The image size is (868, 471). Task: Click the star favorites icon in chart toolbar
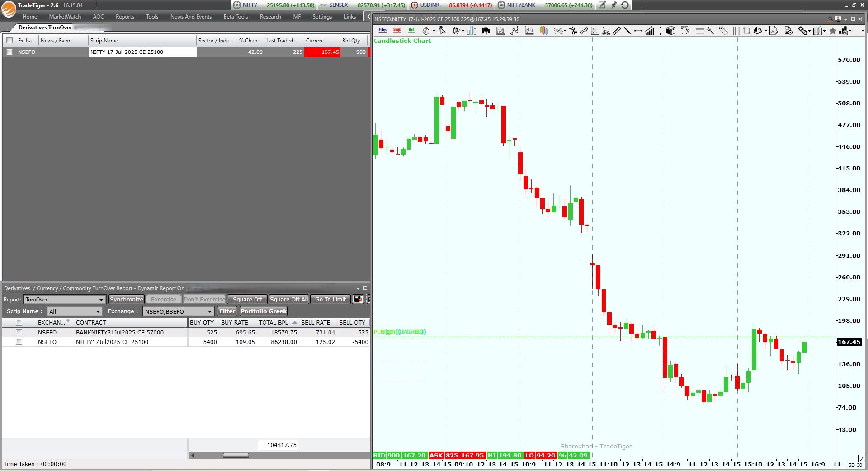point(833,31)
